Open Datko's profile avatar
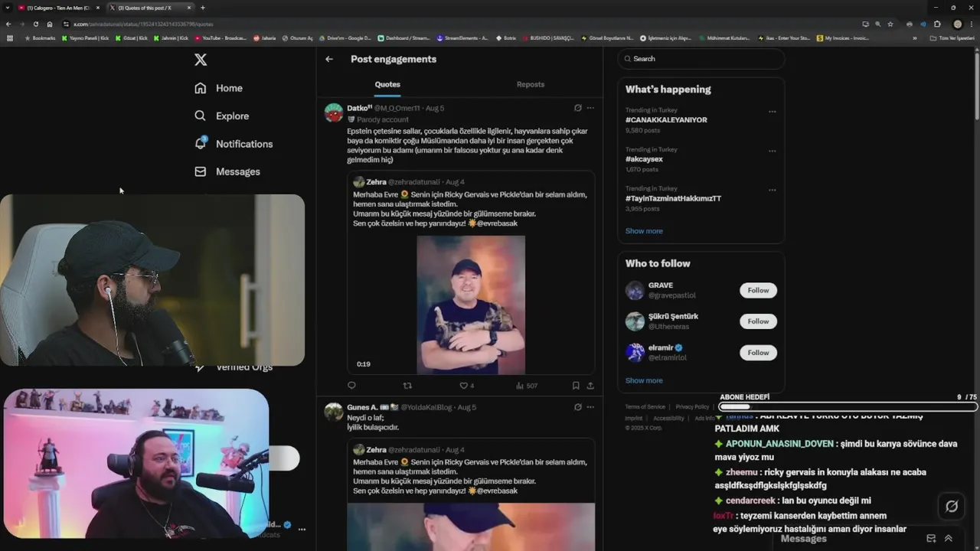This screenshot has height=551, width=980. click(334, 112)
